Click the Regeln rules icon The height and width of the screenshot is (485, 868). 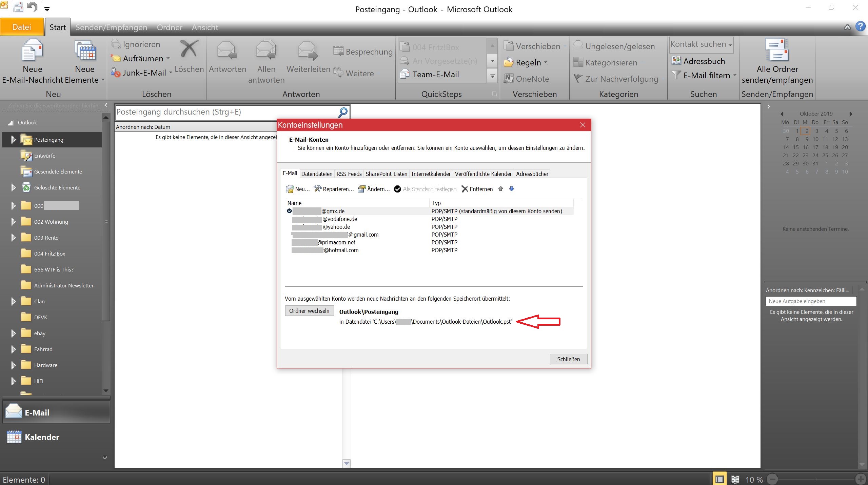(x=509, y=62)
